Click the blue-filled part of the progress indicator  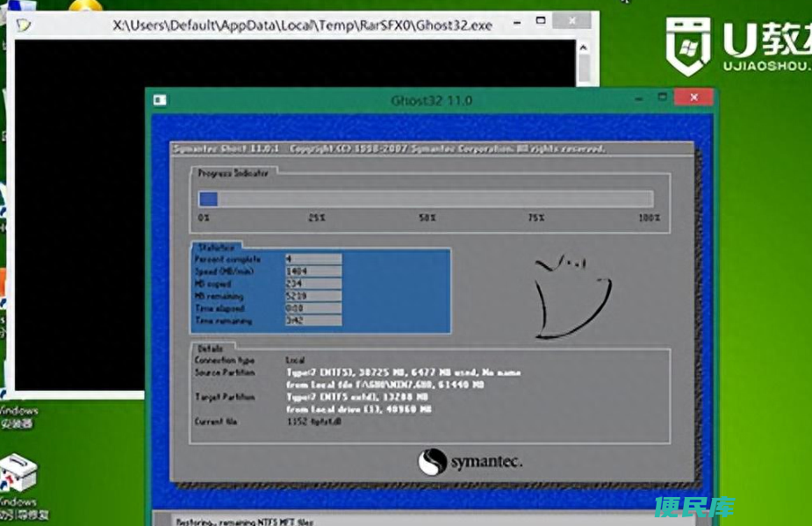coord(208,199)
